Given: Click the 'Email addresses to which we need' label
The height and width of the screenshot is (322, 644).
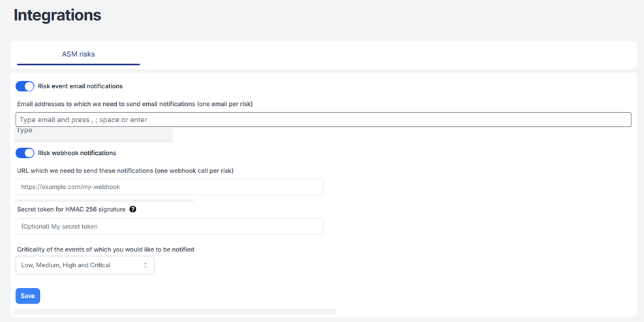Looking at the screenshot, I should pyautogui.click(x=135, y=104).
